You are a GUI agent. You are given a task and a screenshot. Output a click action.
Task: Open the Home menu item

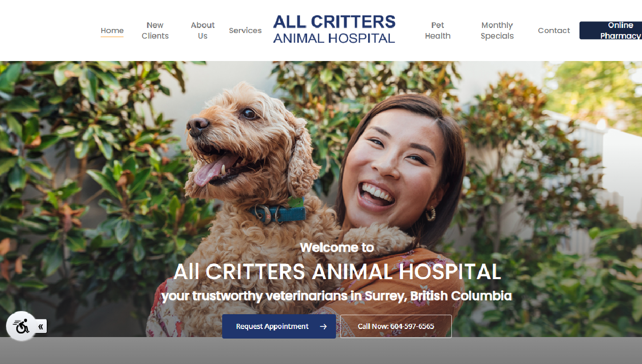[x=112, y=31]
